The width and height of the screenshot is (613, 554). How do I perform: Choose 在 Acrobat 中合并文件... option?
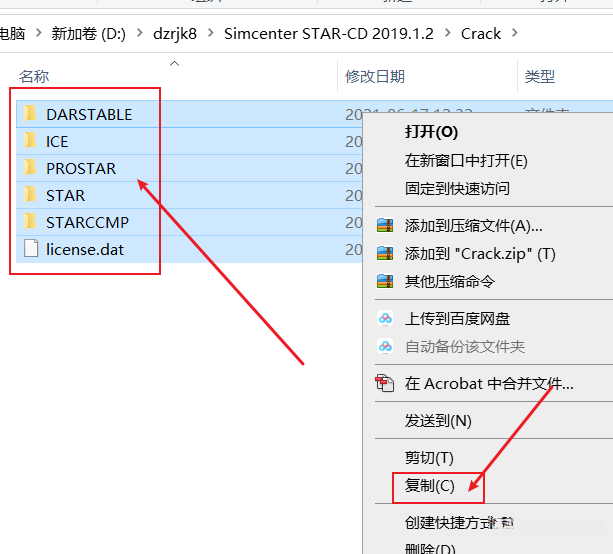pos(489,384)
